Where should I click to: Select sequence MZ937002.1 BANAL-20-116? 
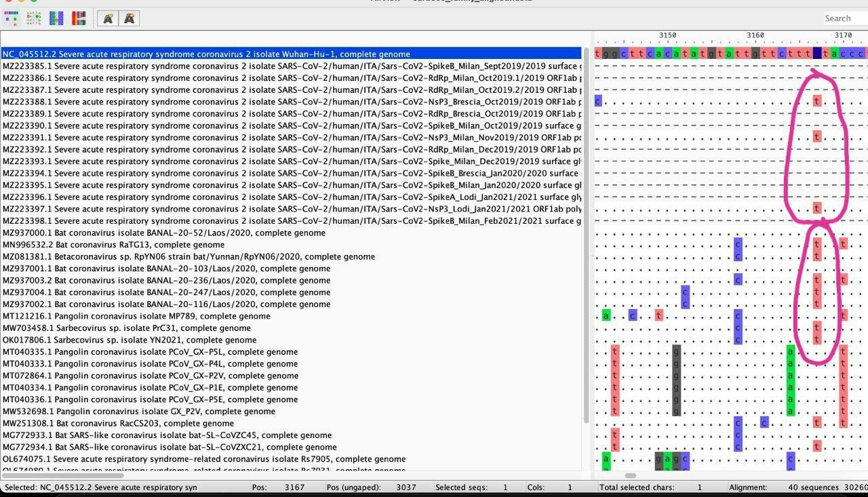click(x=291, y=304)
